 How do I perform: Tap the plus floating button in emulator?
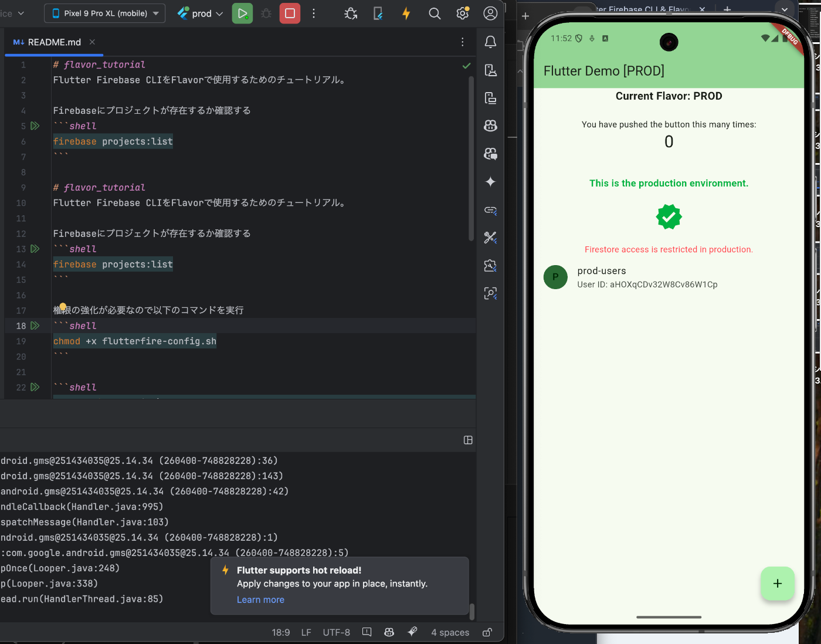(777, 584)
